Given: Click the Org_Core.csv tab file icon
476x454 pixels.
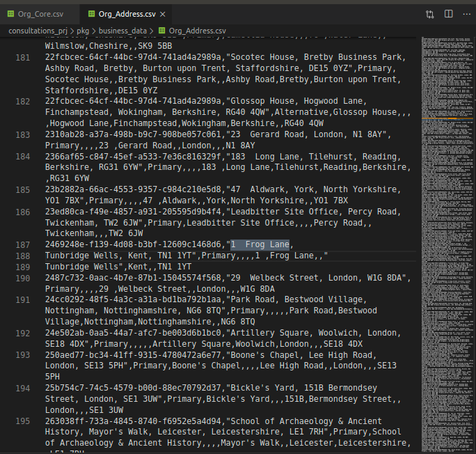Looking at the screenshot, I should (x=10, y=14).
